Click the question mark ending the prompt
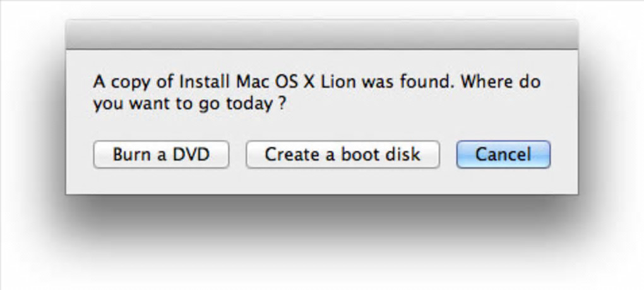Screen dimensions: 644x290 [x=281, y=104]
